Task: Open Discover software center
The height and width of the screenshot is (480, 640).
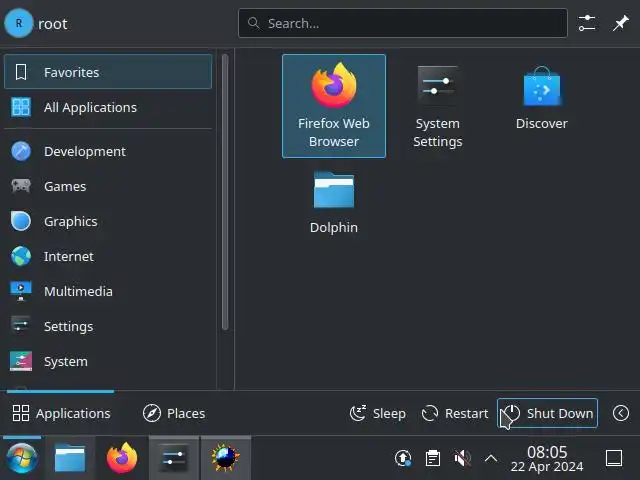Action: point(541,106)
